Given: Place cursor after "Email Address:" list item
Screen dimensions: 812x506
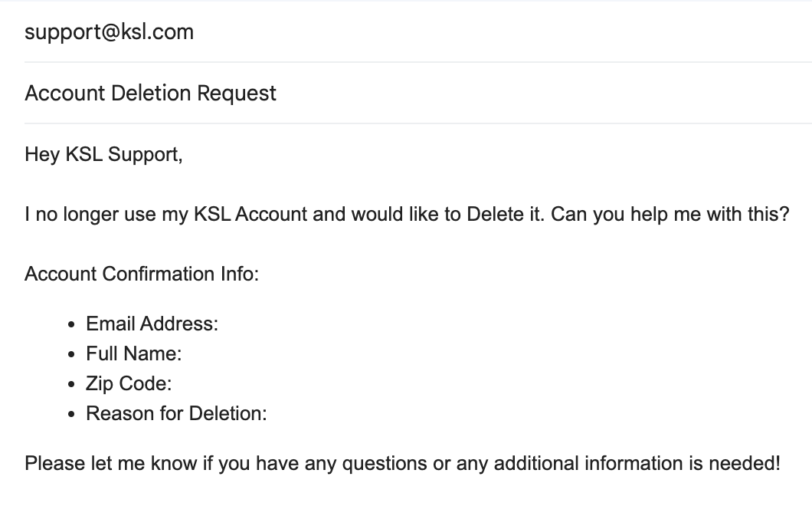Looking at the screenshot, I should tap(220, 324).
